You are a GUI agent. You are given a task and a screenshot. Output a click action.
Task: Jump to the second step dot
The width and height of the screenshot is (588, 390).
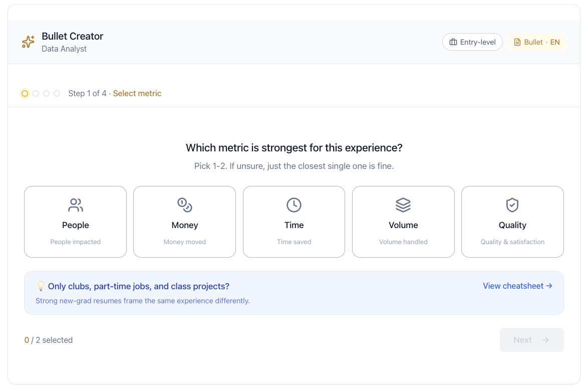point(36,93)
